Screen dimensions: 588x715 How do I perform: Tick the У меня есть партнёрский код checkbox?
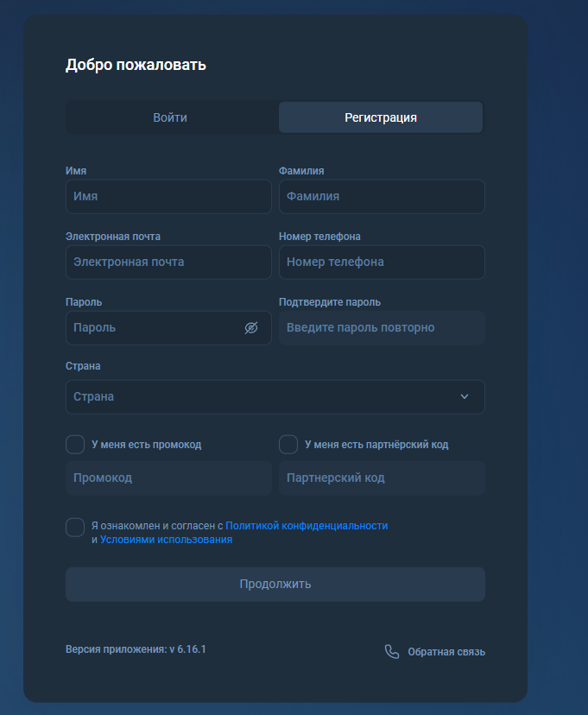coord(288,445)
